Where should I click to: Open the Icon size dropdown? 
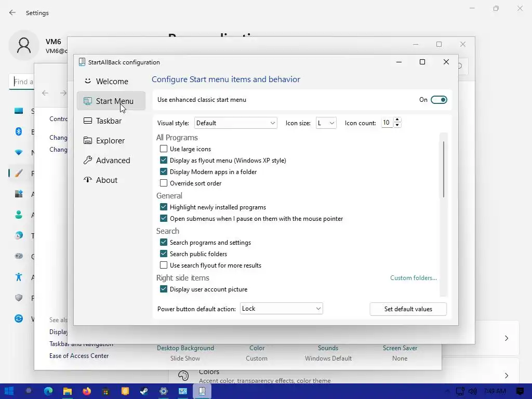tap(326, 123)
